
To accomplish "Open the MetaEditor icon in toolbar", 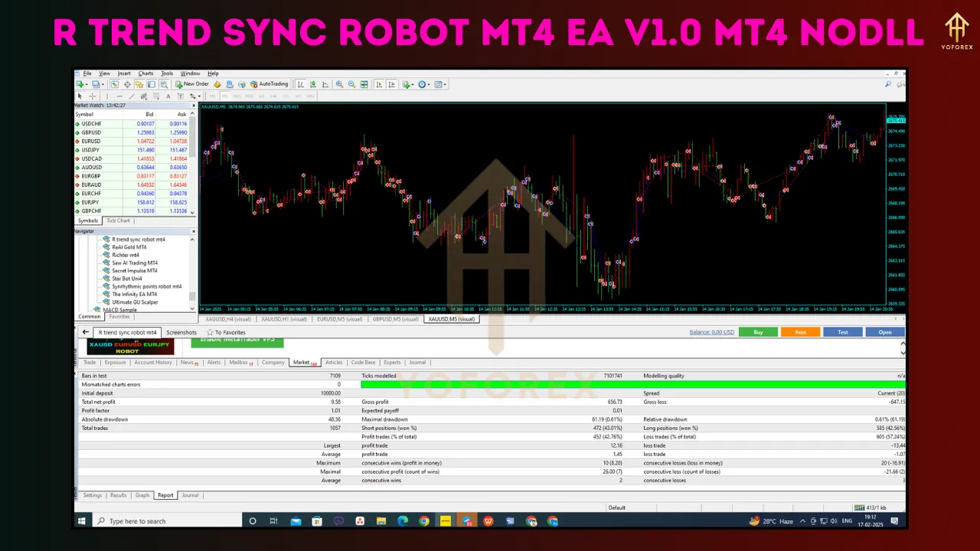I will (x=217, y=84).
